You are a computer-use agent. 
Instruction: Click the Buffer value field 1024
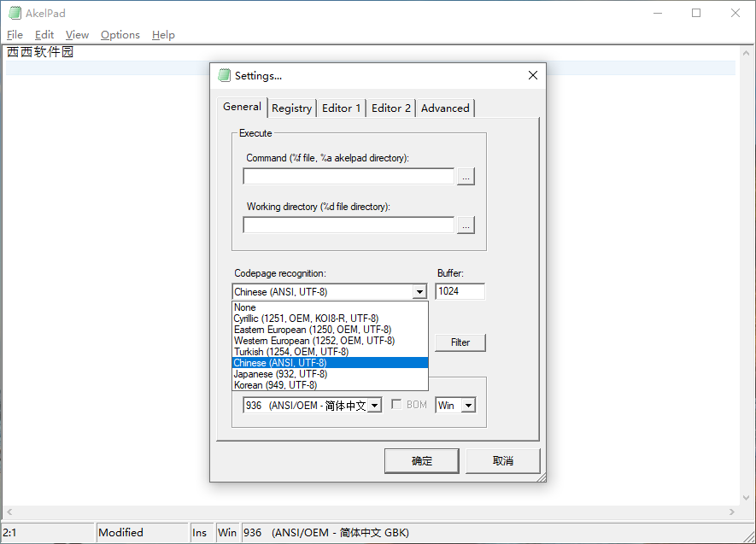[460, 291]
